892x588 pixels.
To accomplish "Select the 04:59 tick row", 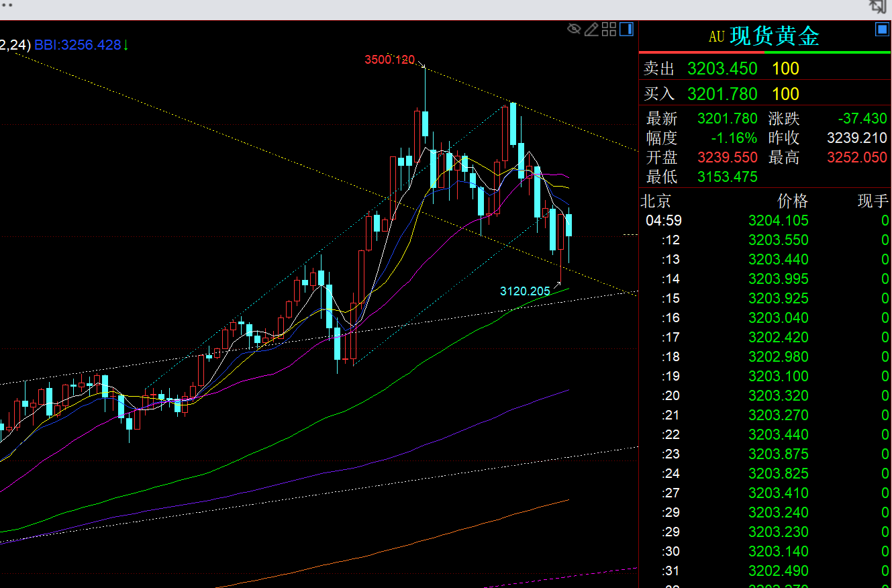I will click(765, 220).
